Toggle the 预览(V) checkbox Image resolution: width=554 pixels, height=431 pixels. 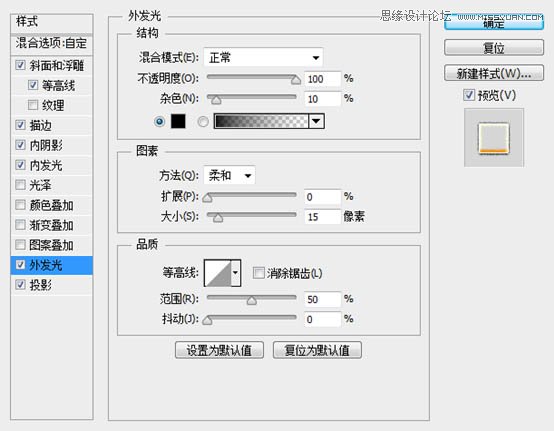469,95
